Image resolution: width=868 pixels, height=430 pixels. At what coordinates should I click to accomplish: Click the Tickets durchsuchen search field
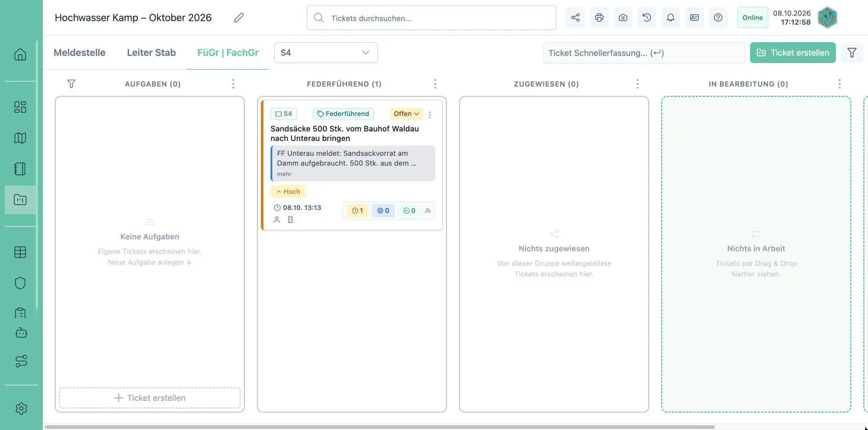(432, 18)
